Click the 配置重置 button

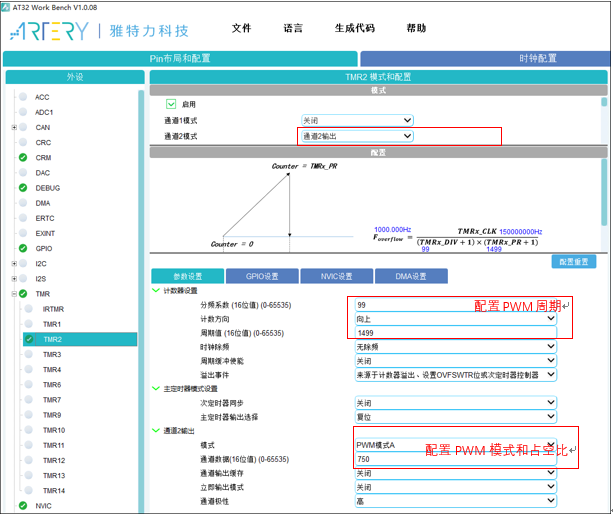[574, 262]
